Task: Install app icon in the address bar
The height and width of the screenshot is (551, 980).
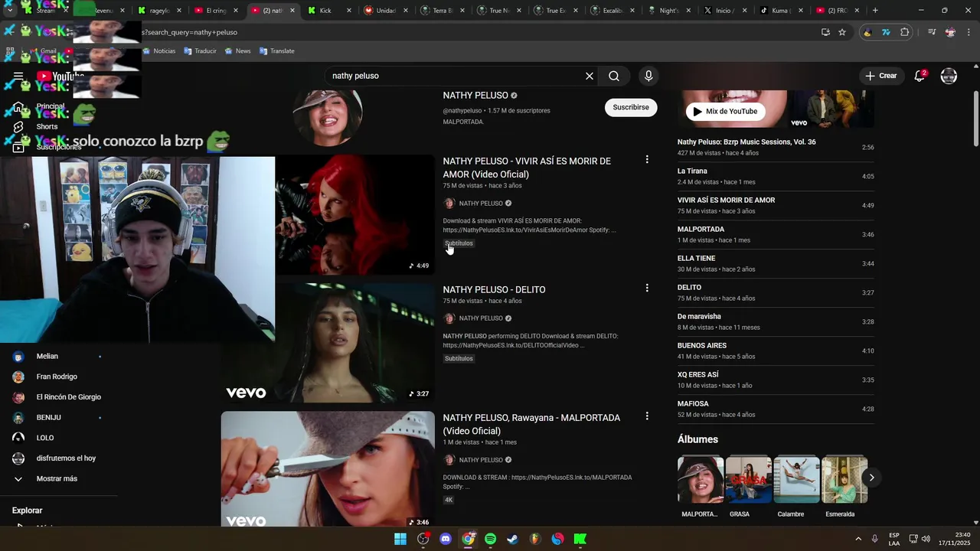Action: pos(825,32)
